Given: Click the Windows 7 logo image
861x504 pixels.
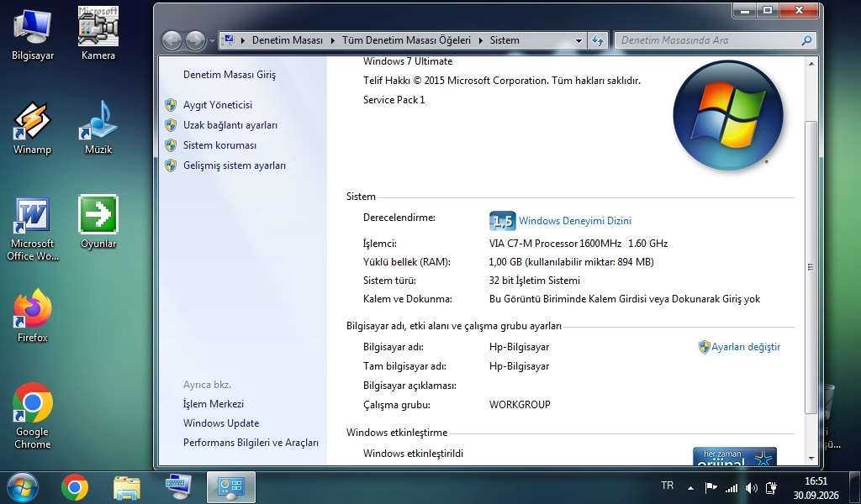Looking at the screenshot, I should (728, 115).
